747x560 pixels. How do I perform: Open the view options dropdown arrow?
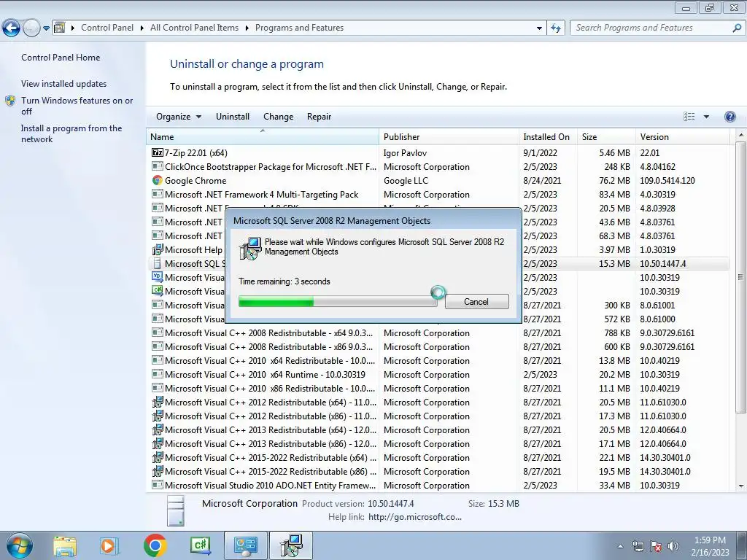(706, 117)
